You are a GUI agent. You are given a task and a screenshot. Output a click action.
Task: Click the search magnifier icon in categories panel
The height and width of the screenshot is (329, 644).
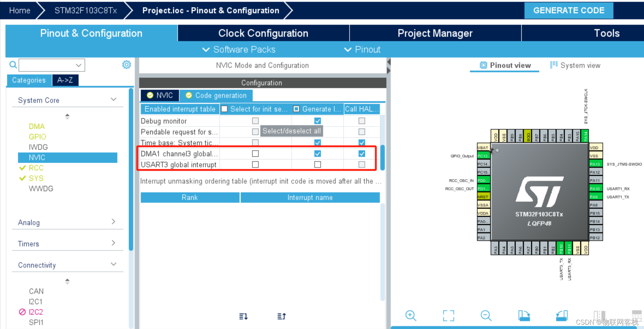pos(13,65)
